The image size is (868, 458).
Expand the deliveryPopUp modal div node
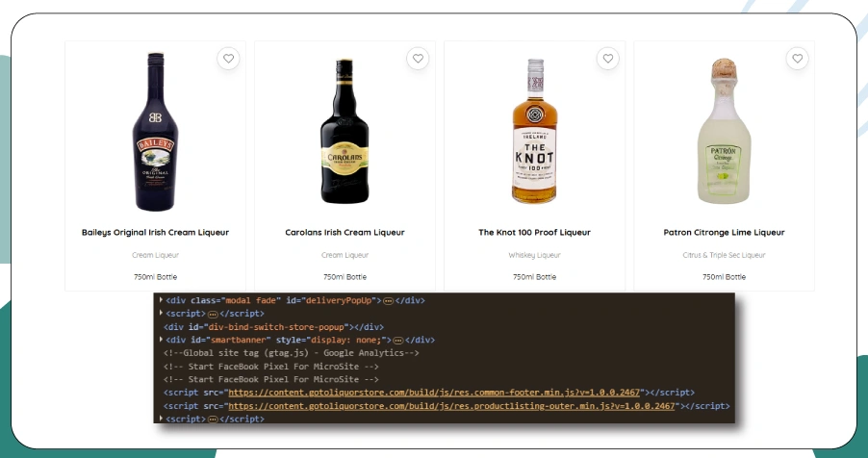coord(161,300)
